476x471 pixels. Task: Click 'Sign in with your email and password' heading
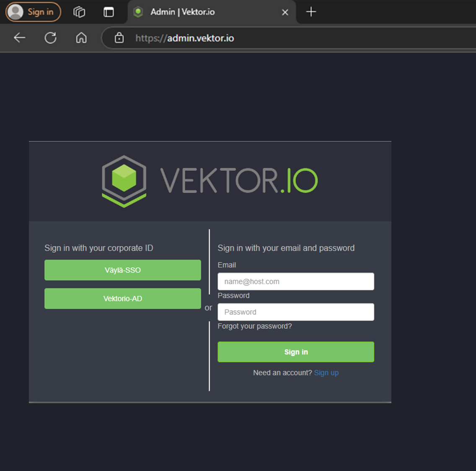[286, 248]
